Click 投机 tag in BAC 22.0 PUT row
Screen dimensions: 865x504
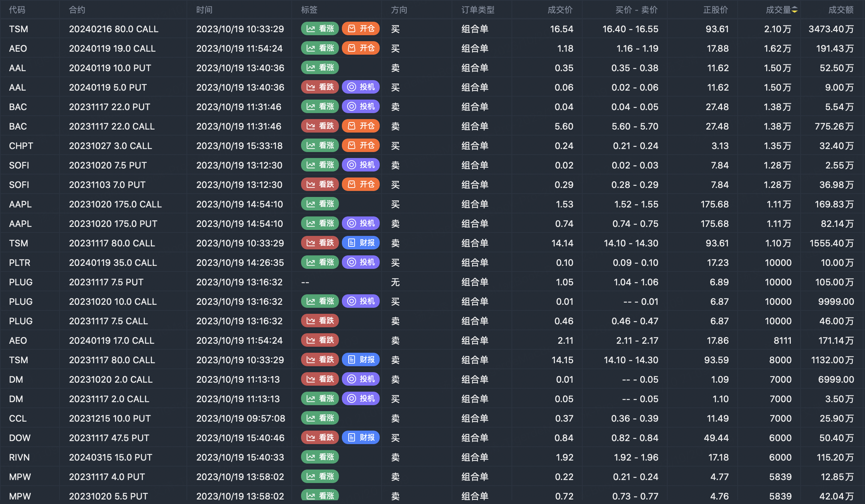pyautogui.click(x=361, y=107)
